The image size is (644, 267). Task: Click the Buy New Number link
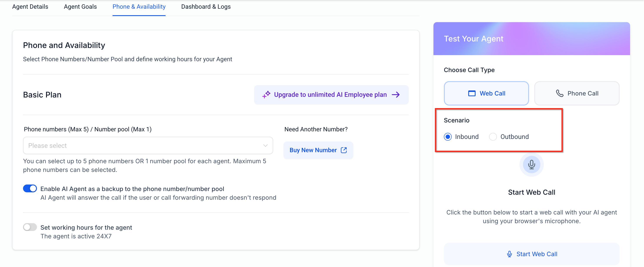313,150
